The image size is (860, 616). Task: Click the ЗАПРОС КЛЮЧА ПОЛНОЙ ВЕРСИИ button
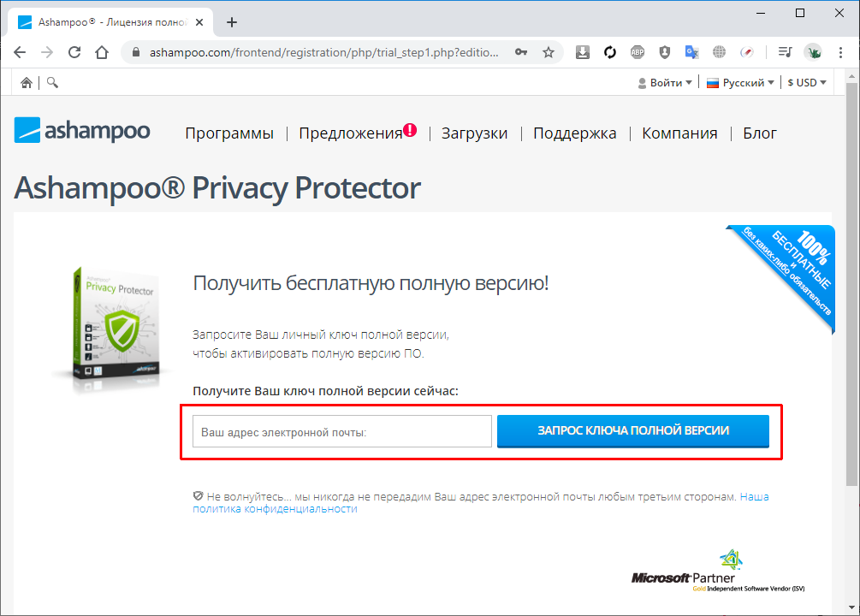[633, 431]
